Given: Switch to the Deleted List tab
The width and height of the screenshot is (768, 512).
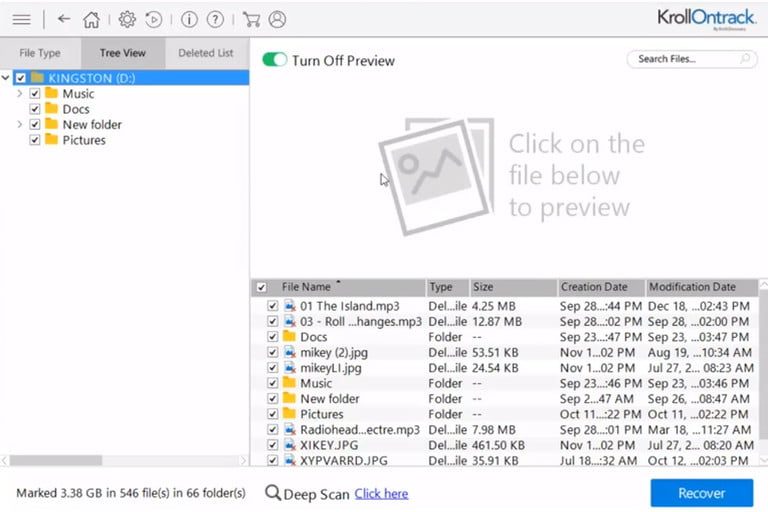Looking at the screenshot, I should point(205,53).
